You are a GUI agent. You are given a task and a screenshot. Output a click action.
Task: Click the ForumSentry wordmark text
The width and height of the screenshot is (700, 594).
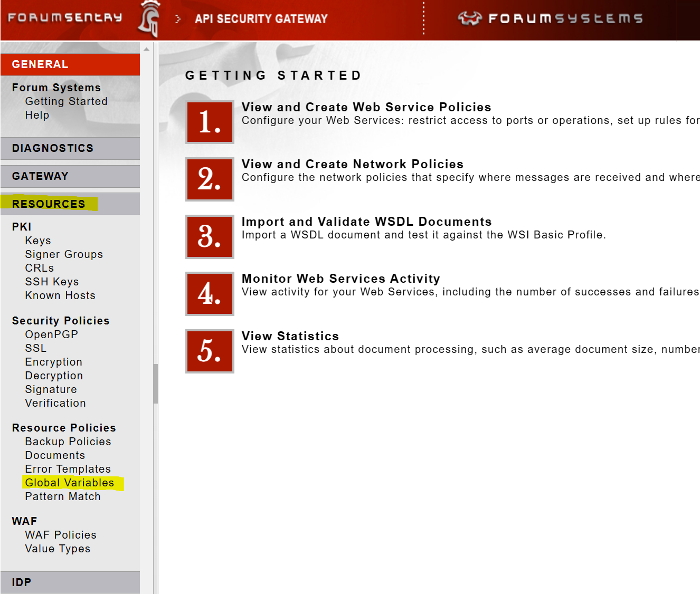(x=65, y=17)
